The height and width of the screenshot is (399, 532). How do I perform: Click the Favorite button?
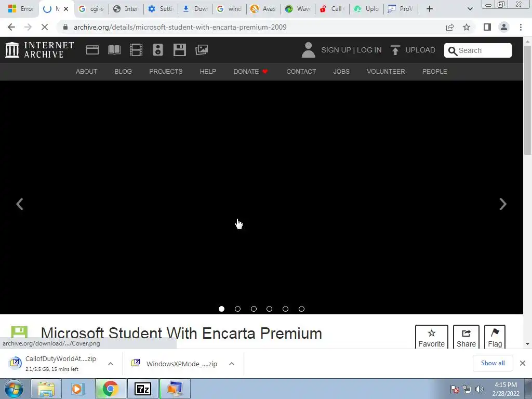click(432, 337)
